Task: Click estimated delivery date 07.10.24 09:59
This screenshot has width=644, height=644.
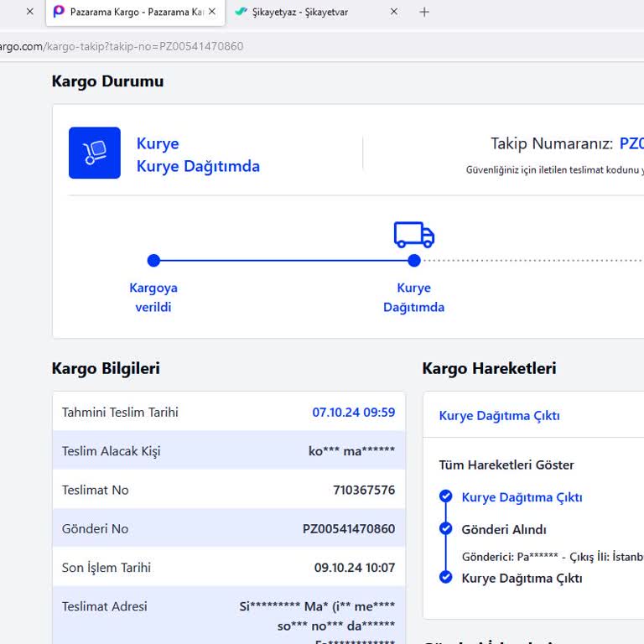Action: click(x=354, y=412)
